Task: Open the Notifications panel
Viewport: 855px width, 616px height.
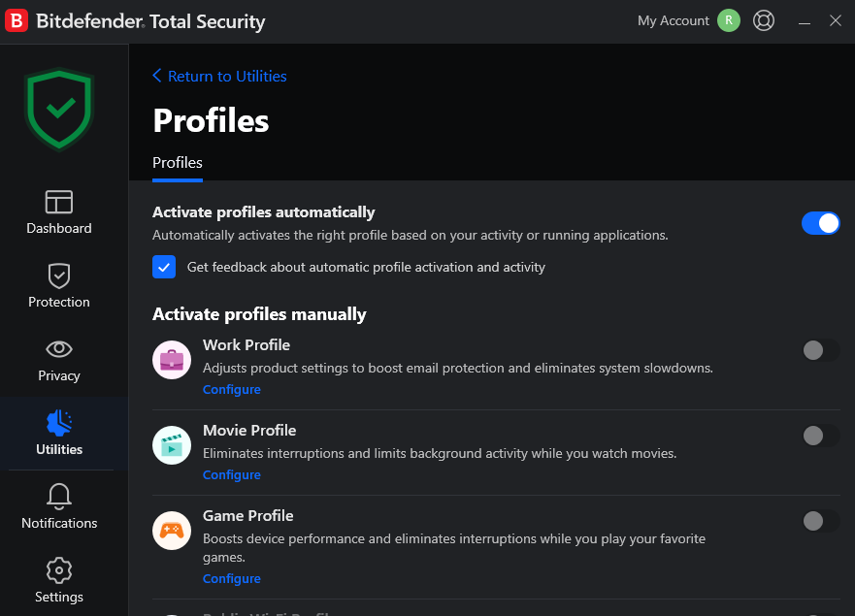Action: click(x=59, y=506)
